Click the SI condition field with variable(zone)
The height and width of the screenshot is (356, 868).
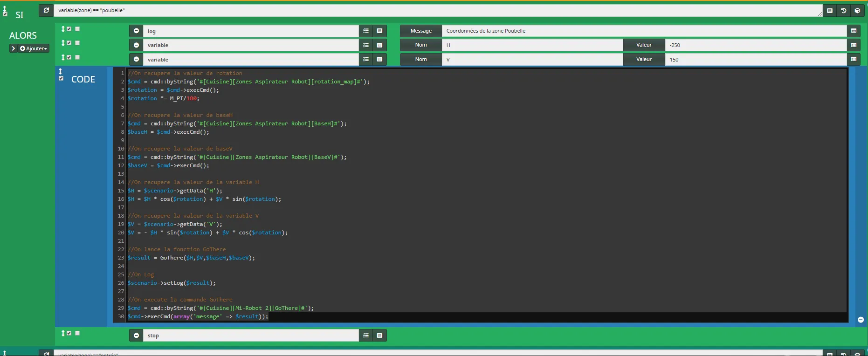[x=438, y=10]
